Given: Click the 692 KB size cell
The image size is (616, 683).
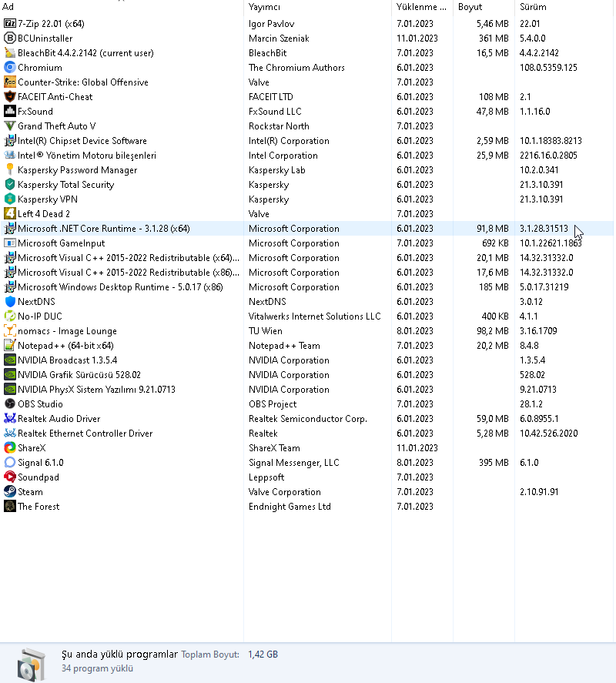Looking at the screenshot, I should (x=495, y=243).
